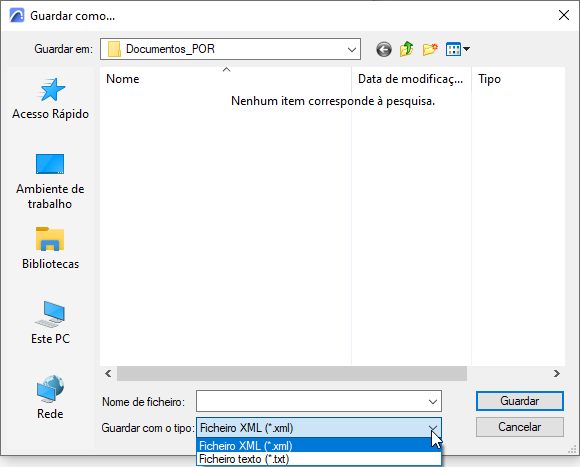This screenshot has width=580, height=467.
Task: Open Acesso Rápido in sidebar
Action: click(50, 99)
